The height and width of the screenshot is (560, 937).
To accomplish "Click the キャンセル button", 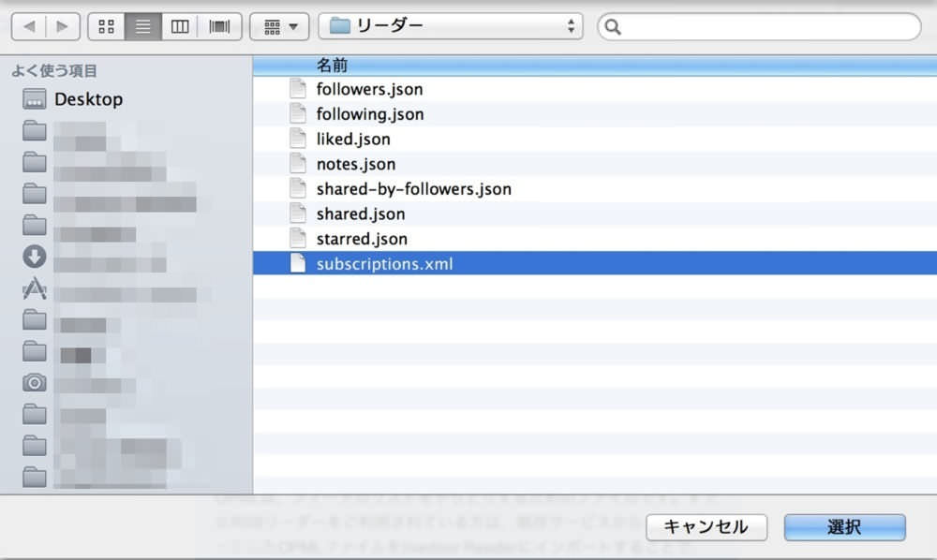I will [706, 527].
